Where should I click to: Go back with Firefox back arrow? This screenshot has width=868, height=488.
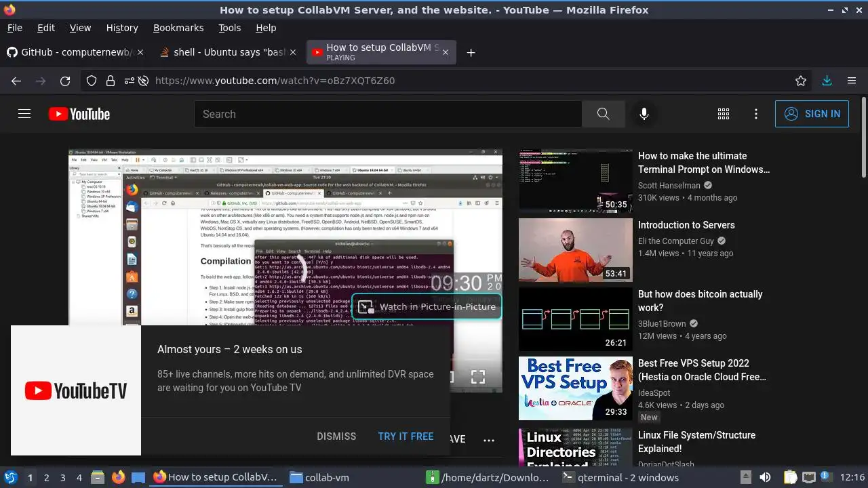tap(16, 81)
